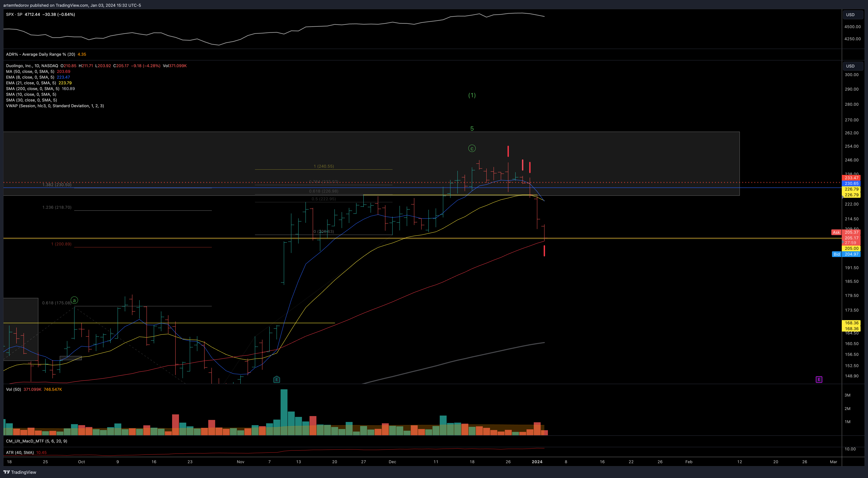Click the 746.547K volume average value
Viewport: 868px width, 478px height.
pos(53,389)
